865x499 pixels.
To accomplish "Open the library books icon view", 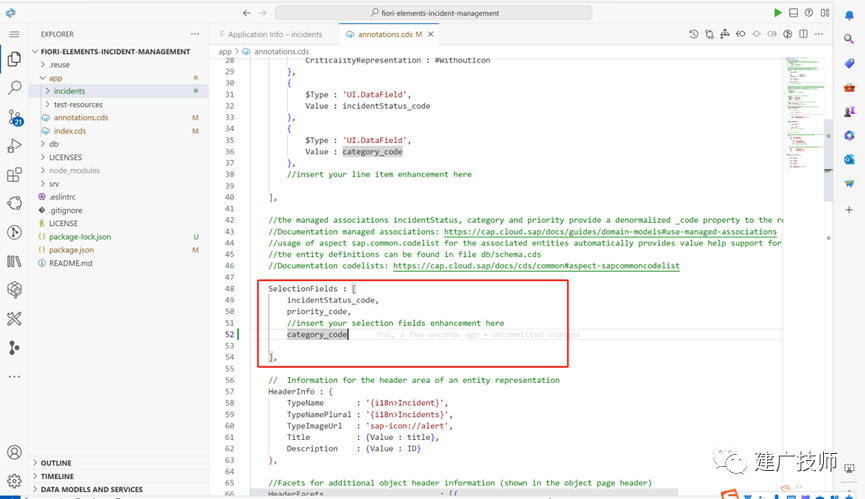I will tap(14, 261).
